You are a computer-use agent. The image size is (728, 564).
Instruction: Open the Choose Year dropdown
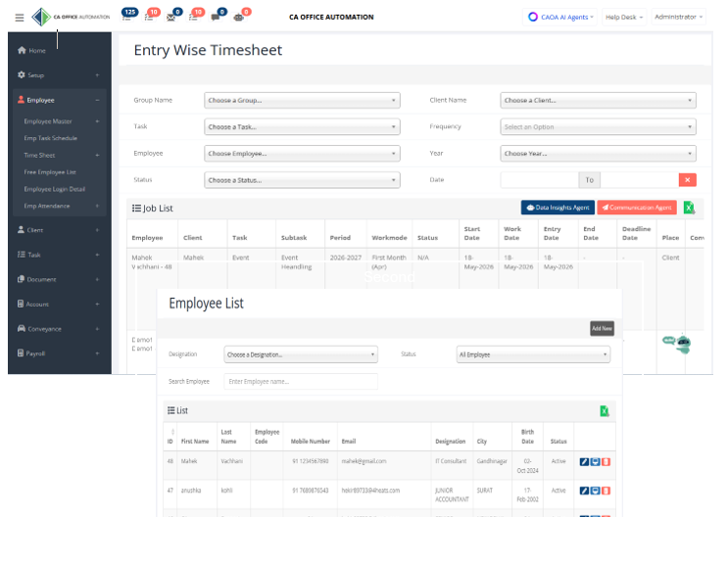point(598,154)
